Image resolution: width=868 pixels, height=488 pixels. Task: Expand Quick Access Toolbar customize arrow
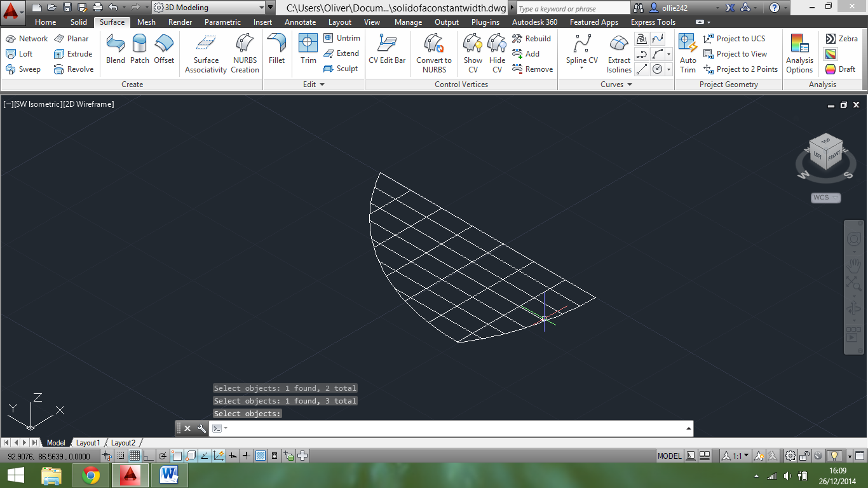coord(271,8)
